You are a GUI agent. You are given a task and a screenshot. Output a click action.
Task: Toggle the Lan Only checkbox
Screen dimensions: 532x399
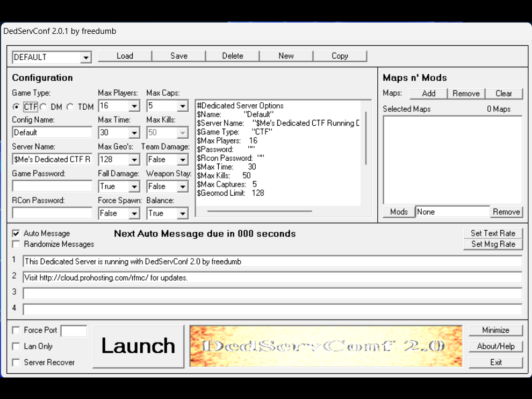coord(16,346)
